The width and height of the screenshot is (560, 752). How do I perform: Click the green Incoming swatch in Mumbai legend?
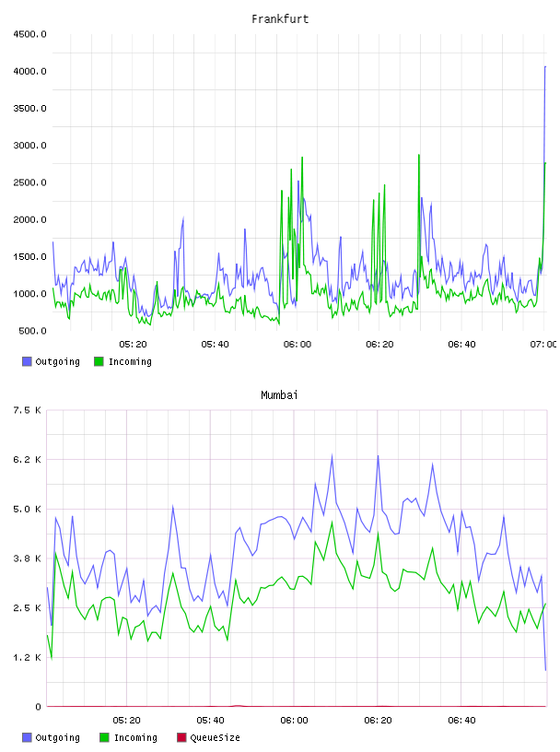tap(104, 737)
